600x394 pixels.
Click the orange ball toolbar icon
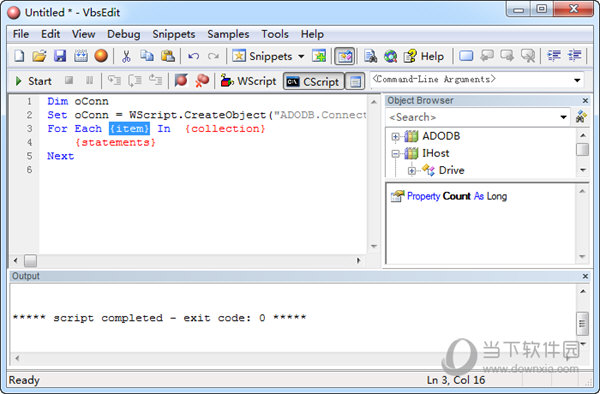[x=101, y=56]
